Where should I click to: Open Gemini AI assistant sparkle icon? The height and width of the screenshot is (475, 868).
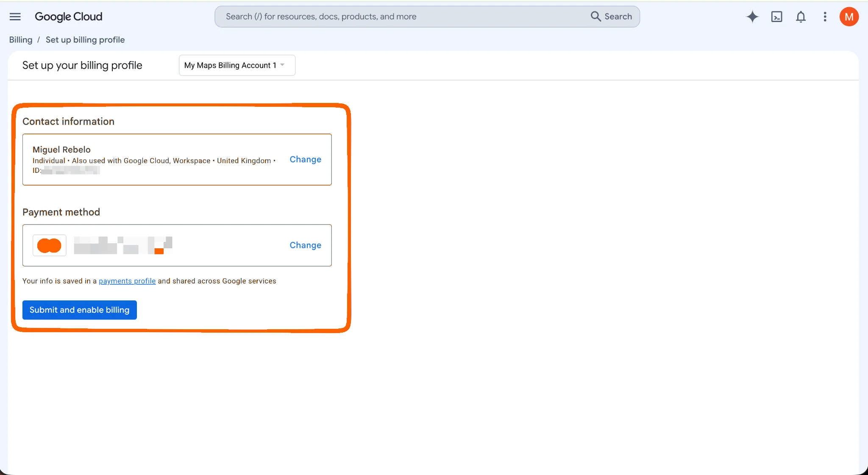(752, 17)
